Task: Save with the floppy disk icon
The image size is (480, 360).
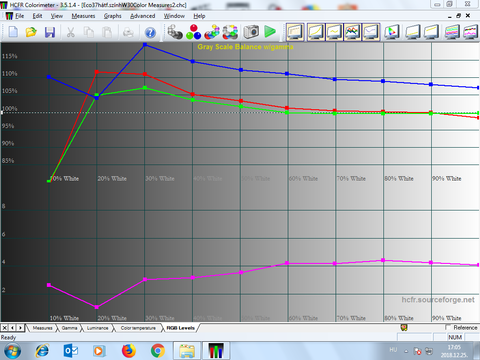Action: (x=50, y=32)
